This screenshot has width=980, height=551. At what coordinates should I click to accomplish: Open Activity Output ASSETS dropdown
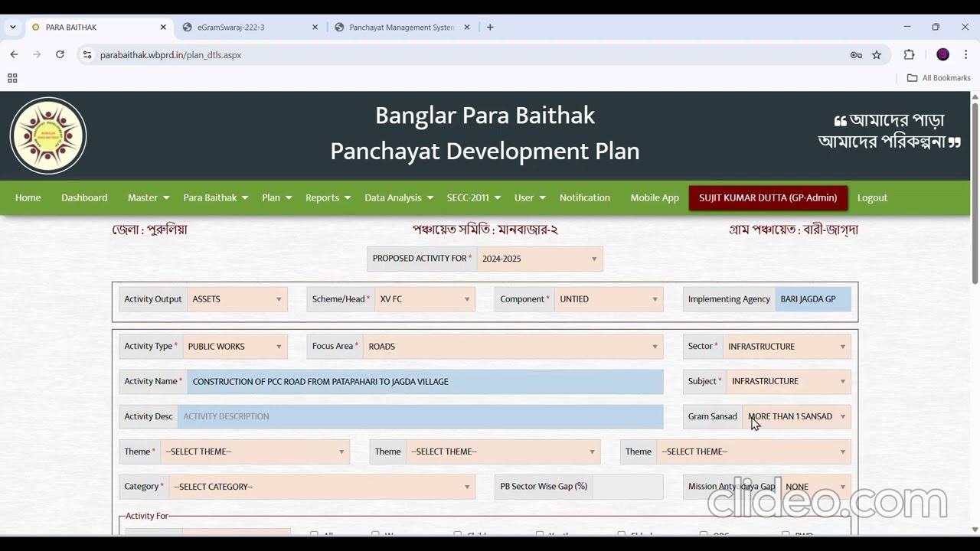[237, 299]
